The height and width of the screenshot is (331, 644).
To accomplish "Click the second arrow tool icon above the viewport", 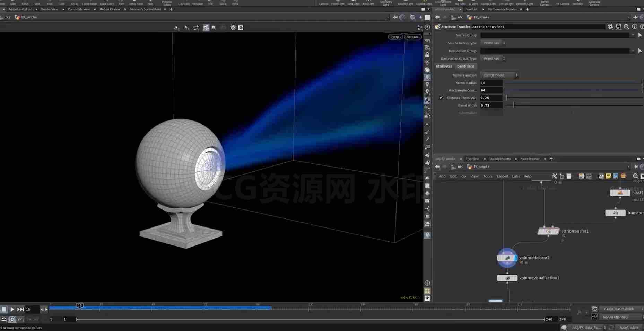I will (187, 28).
